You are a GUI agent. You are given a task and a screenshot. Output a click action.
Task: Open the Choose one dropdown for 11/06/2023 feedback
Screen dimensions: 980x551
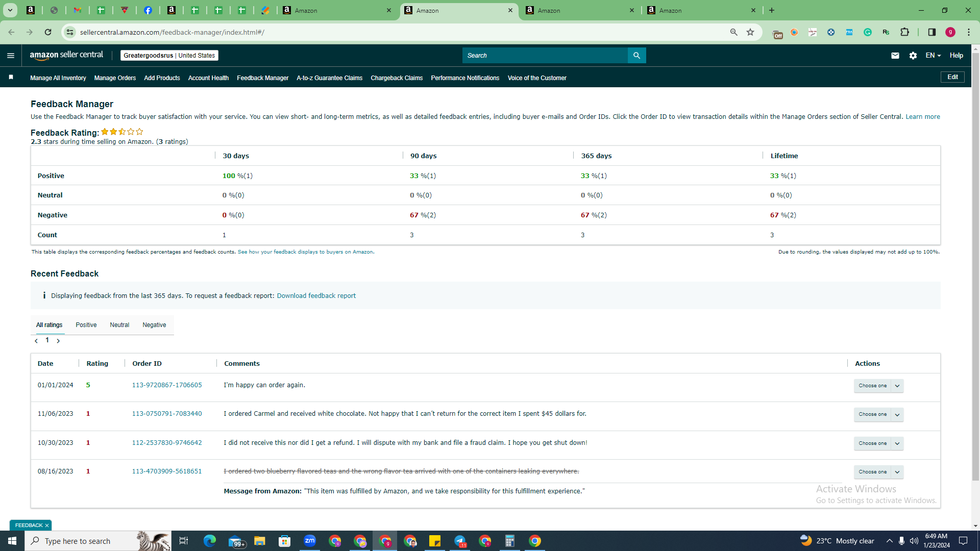(x=878, y=414)
